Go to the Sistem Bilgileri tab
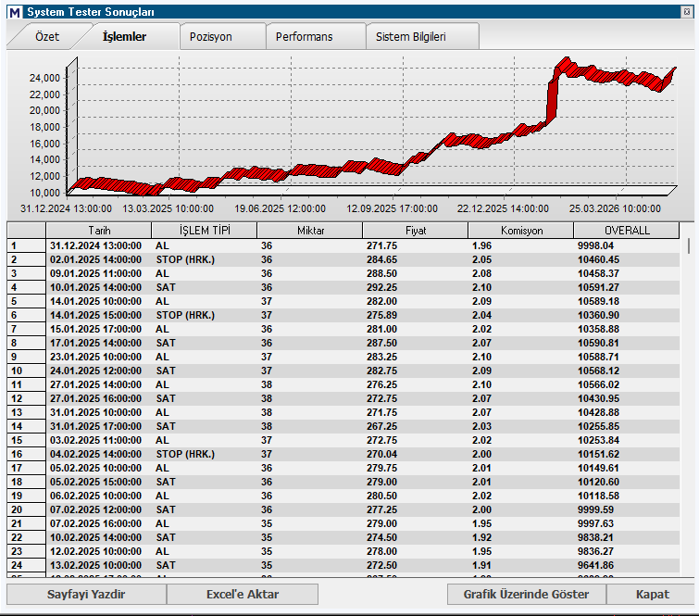Image resolution: width=699 pixels, height=616 pixels. [x=410, y=36]
